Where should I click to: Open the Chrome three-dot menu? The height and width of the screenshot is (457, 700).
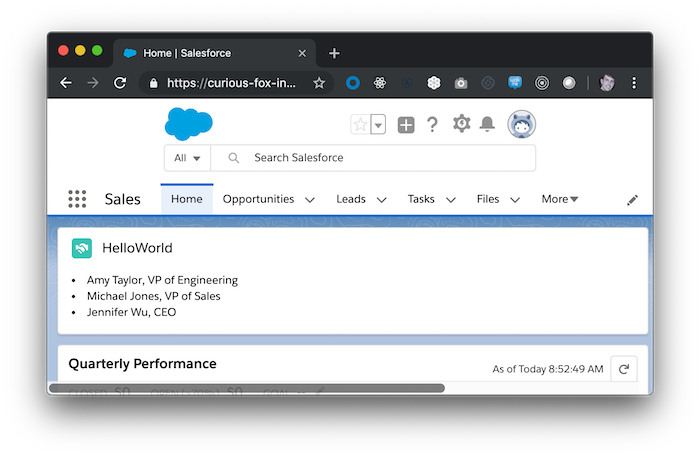[x=634, y=83]
